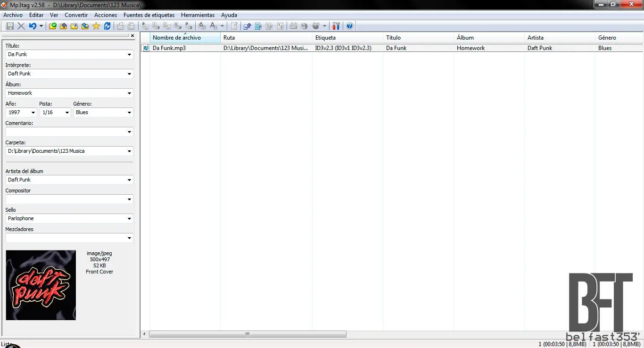
Task: Click the Load playlist folder icon
Action: click(x=74, y=26)
